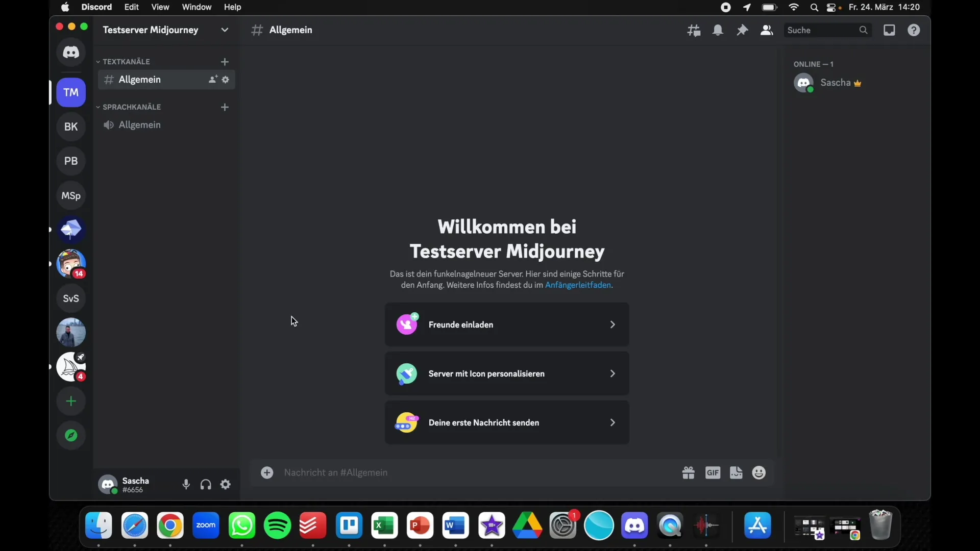This screenshot has height=551, width=980.
Task: Expand Server mit Icon personalisieren arrow
Action: click(613, 374)
